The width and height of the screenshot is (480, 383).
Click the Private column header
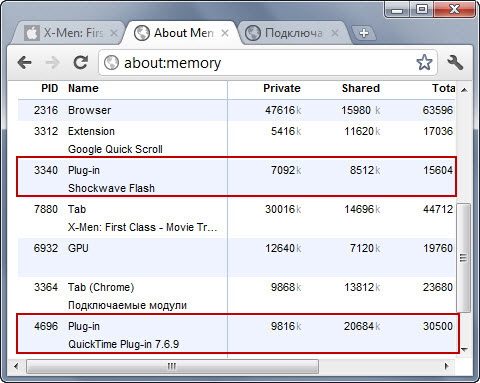tap(282, 88)
